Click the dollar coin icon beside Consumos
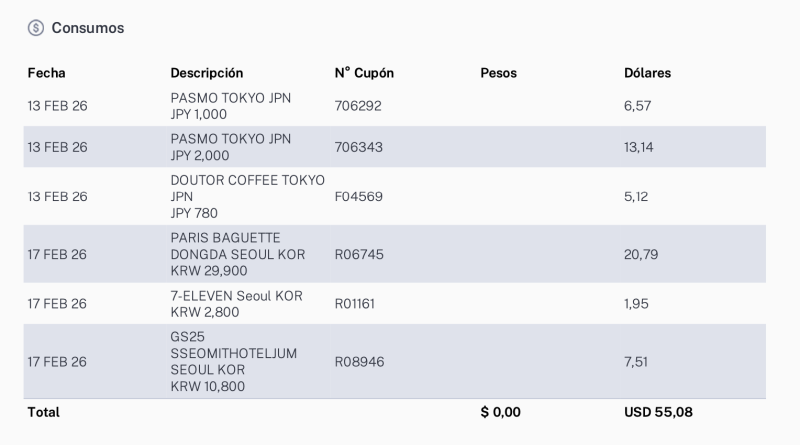The width and height of the screenshot is (800, 445). 36,28
